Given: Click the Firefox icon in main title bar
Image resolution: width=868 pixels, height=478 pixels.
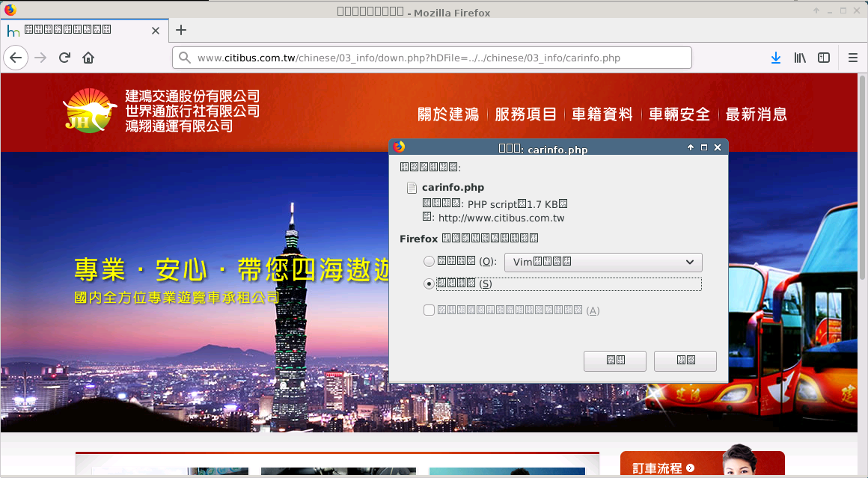Looking at the screenshot, I should 10,10.
